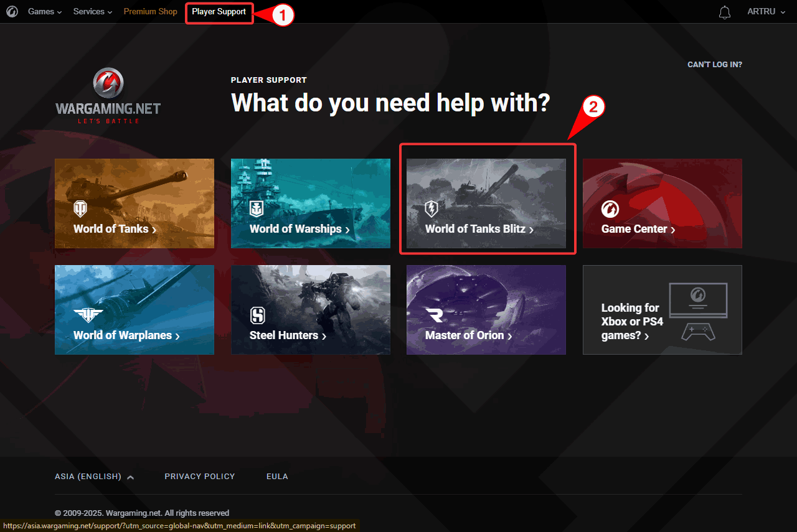Click the Steel Hunters S emblem
Viewport: 797px width, 532px height.
[x=257, y=315]
